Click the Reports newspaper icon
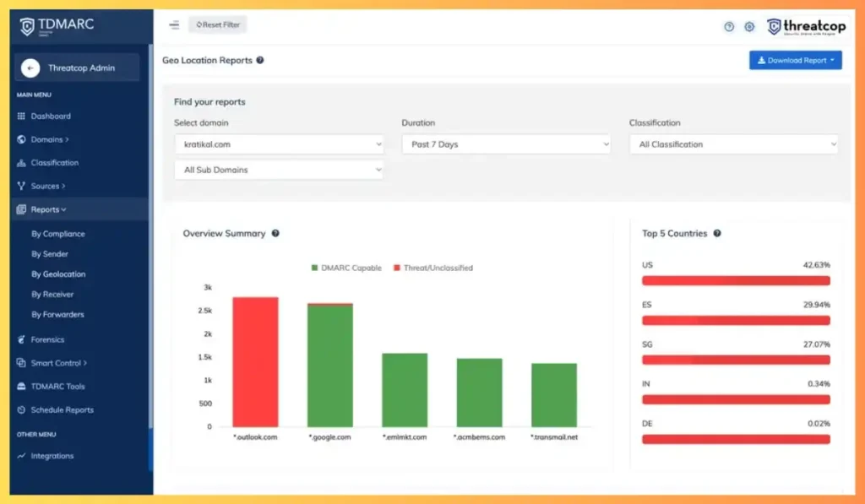The width and height of the screenshot is (865, 504). [21, 209]
